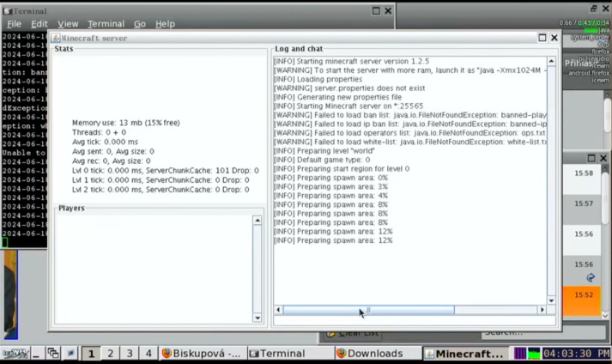Switch to workspace 4

coord(148,354)
